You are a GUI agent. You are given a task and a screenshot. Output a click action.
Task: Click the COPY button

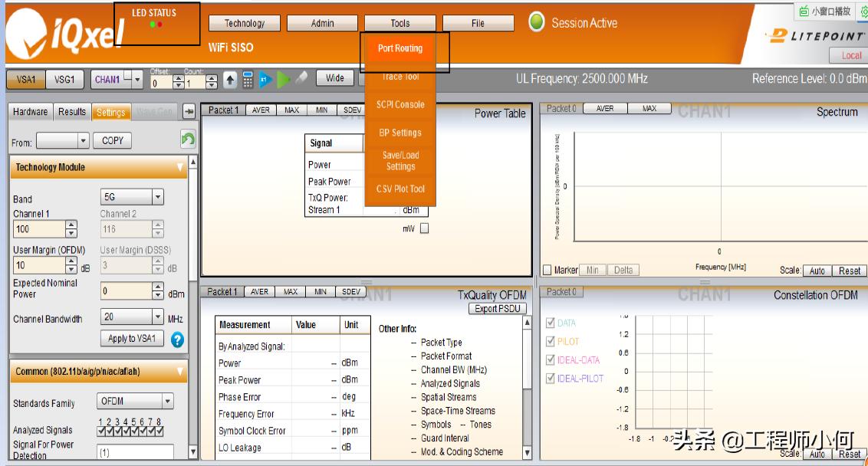113,140
